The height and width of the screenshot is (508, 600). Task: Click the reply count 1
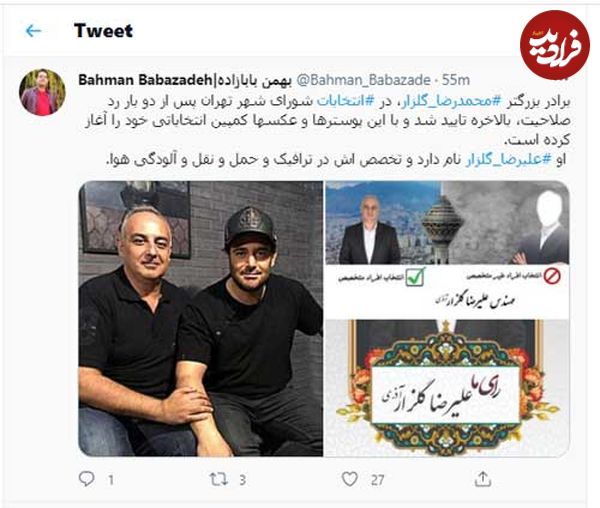pos(111,480)
